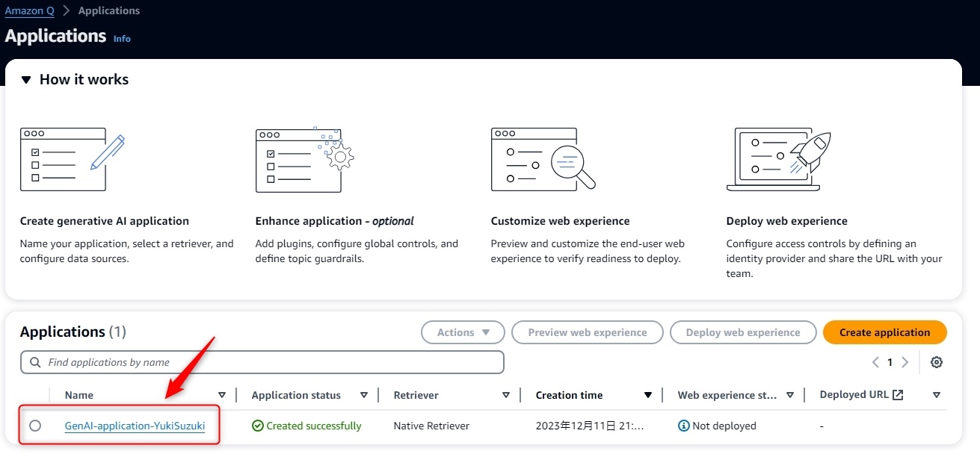Viewport: 980px width, 457px height.
Task: Go to previous page arrow in pagination
Action: point(875,362)
